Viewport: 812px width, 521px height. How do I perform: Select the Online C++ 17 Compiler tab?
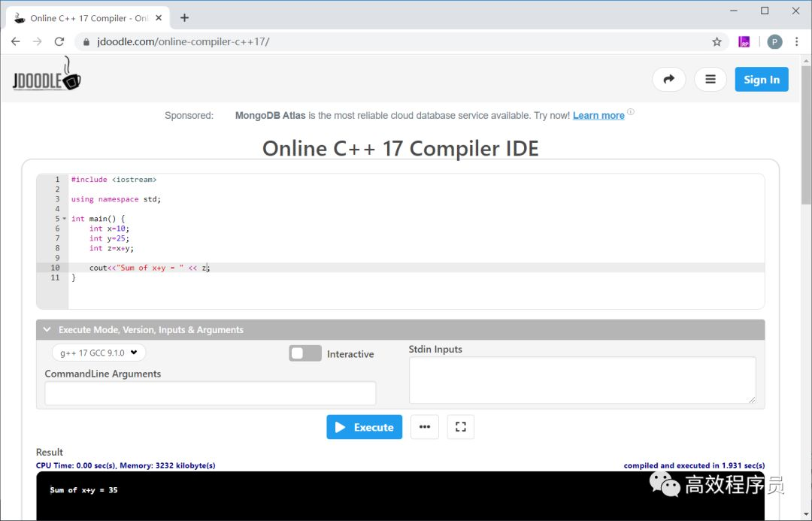point(88,17)
